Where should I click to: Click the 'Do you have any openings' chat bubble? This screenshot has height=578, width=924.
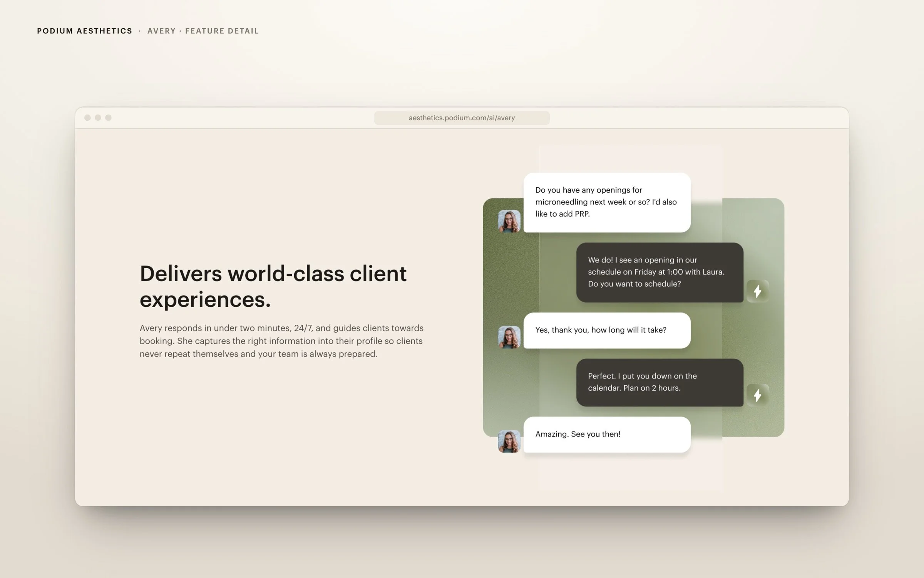click(607, 202)
